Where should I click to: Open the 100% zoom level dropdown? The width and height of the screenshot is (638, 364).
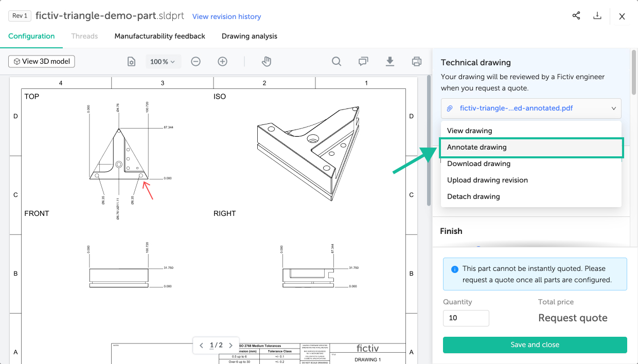tap(163, 62)
